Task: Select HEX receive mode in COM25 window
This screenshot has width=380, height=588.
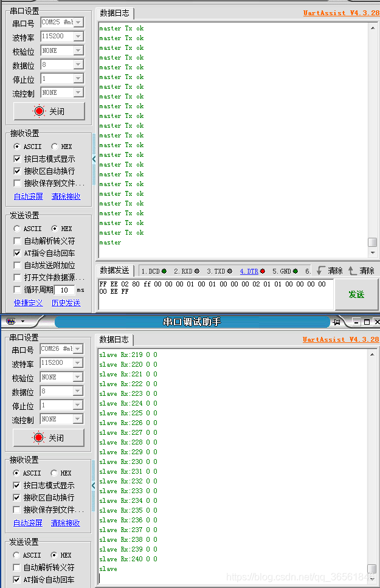Action: coord(55,147)
